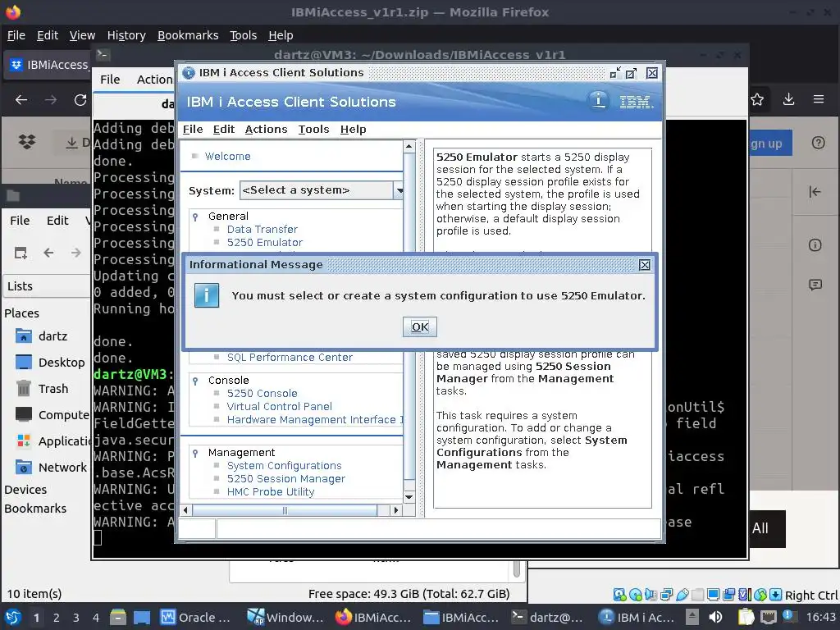Click the Dropbox logo icon
This screenshot has height=630, width=840.
[27, 141]
